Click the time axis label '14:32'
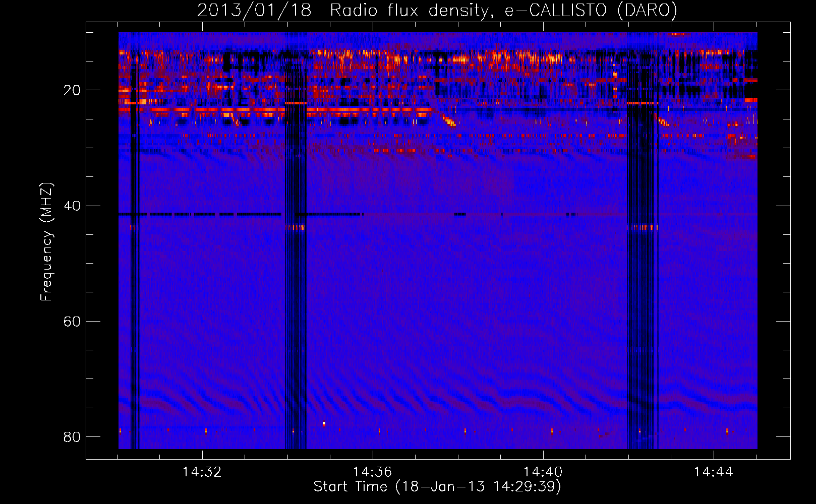The width and height of the screenshot is (816, 504). [x=202, y=472]
